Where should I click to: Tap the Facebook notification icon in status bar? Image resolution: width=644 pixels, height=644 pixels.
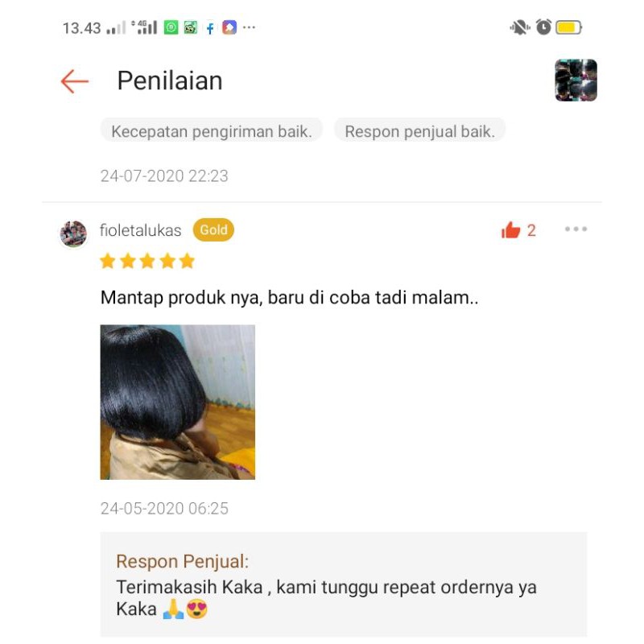coord(210,28)
